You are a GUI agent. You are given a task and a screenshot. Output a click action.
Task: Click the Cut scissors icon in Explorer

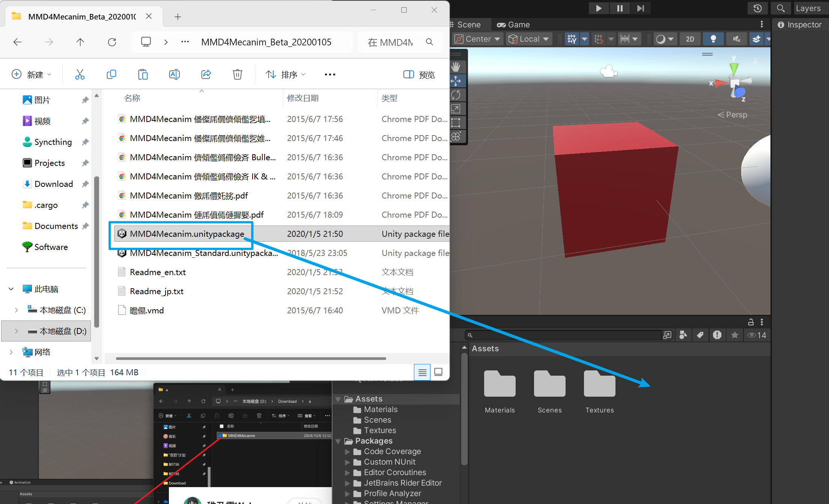[80, 75]
